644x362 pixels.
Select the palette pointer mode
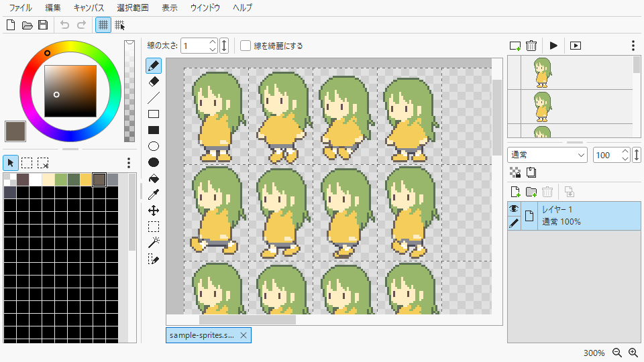[11, 163]
